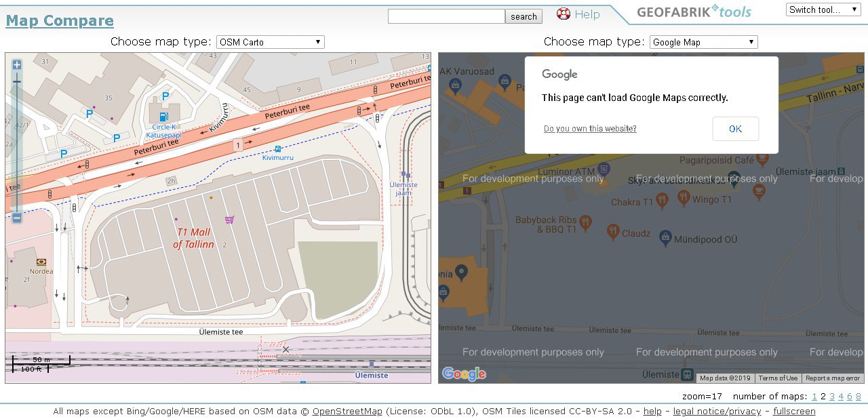
Task: Click the Pagaripoisid Café restaurant marker
Action: coord(762,160)
